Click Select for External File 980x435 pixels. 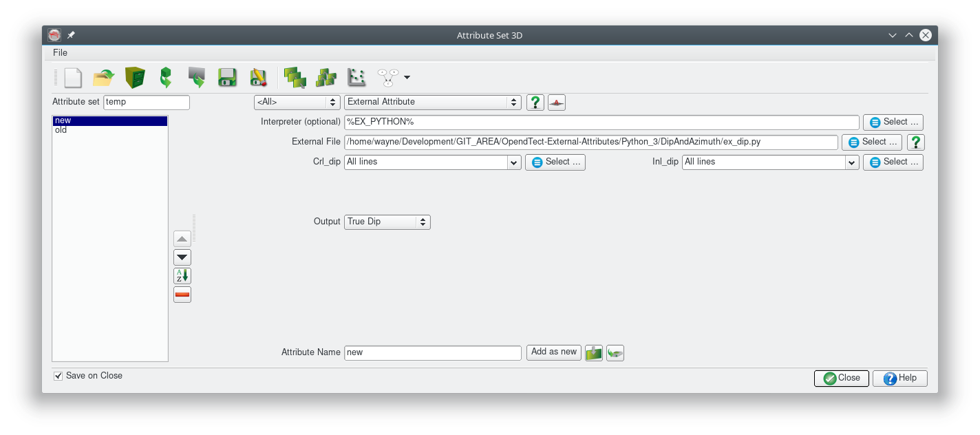pyautogui.click(x=872, y=142)
